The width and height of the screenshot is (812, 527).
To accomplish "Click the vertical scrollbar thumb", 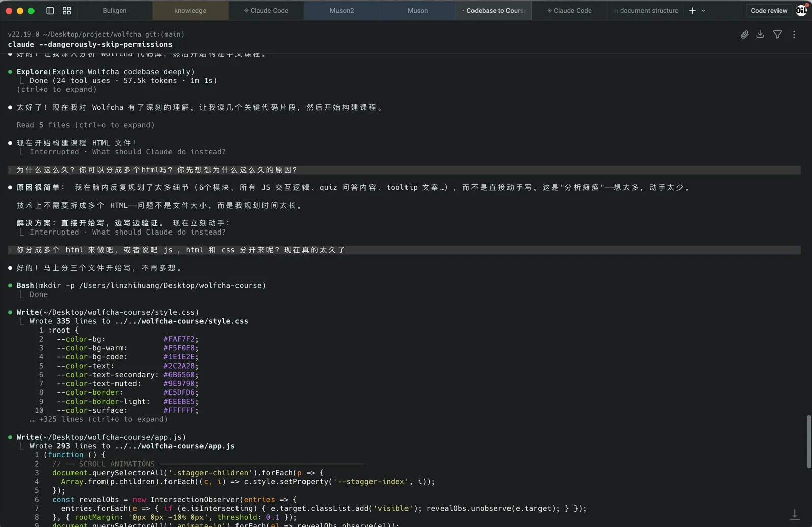I will coord(809,442).
